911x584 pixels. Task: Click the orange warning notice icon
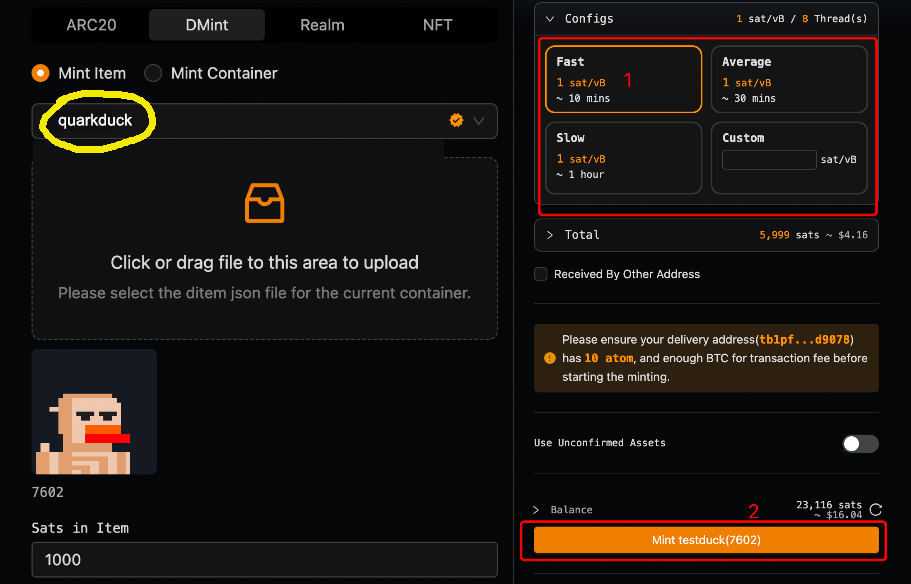tap(549, 358)
